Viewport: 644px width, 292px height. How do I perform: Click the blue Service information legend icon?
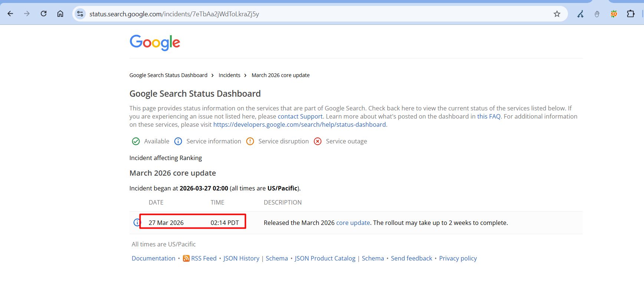178,141
